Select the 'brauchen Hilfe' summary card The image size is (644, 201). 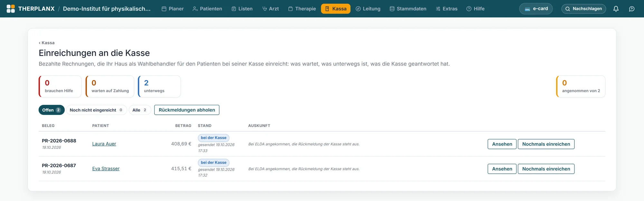(60, 87)
